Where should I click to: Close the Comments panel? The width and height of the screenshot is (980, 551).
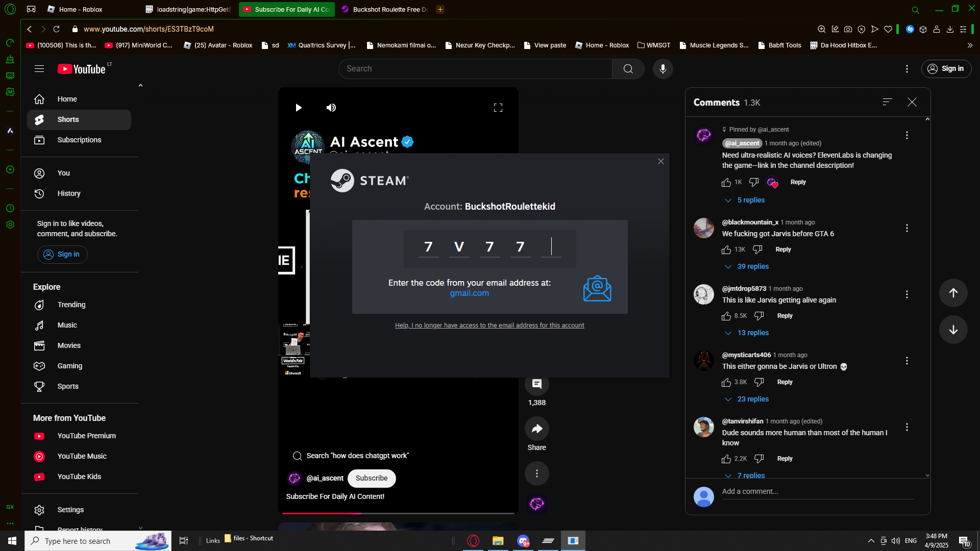[912, 102]
